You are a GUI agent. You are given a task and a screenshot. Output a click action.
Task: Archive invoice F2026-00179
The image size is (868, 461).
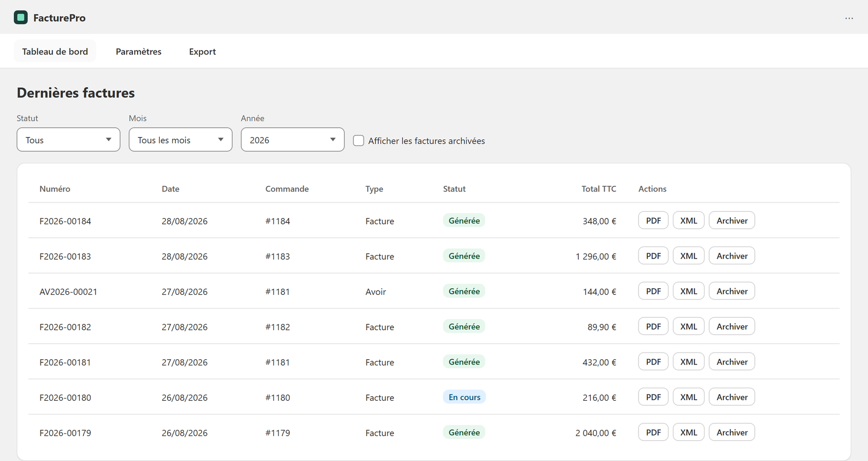732,432
